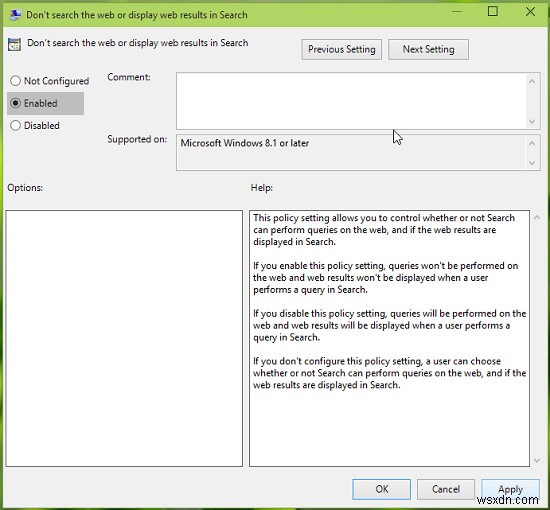Click the Comment box scroll down arrow
Screen dimensions: 550x510
(532, 121)
